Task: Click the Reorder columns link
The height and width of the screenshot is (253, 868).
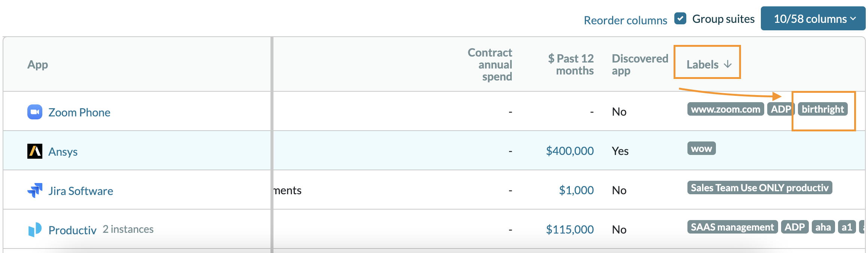Action: (x=625, y=20)
